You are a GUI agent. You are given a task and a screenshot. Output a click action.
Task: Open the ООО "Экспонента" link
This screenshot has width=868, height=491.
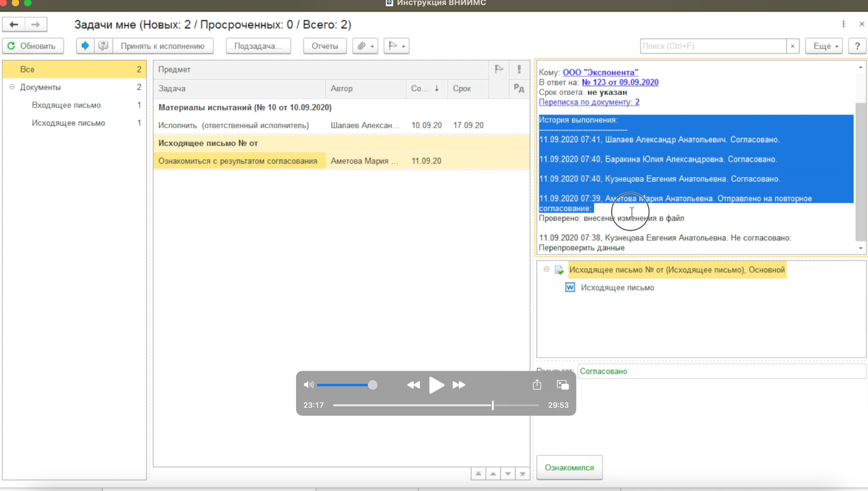[x=601, y=72]
